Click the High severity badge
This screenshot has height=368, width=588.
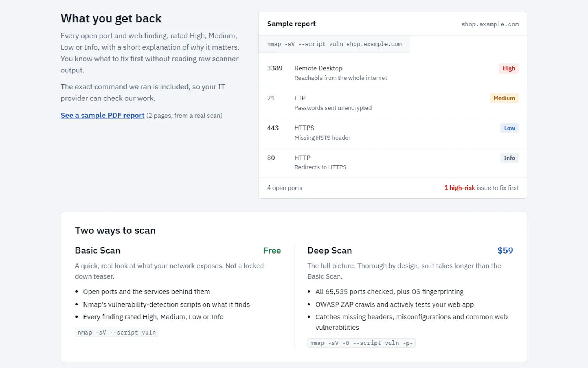coord(509,68)
